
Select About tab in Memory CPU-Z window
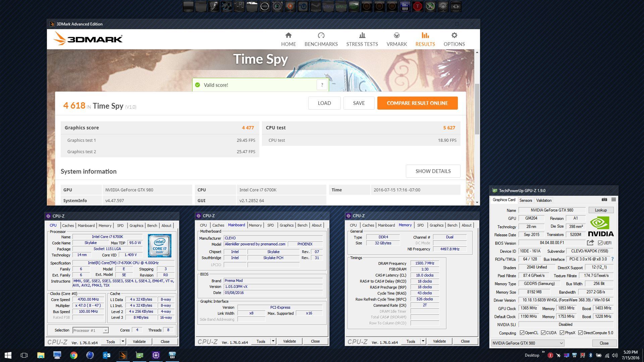(x=467, y=225)
